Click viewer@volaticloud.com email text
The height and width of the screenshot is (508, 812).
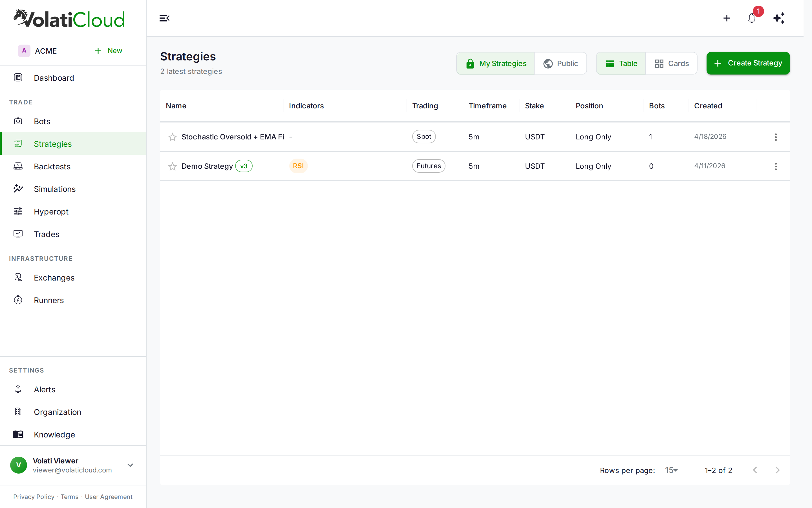tap(72, 470)
